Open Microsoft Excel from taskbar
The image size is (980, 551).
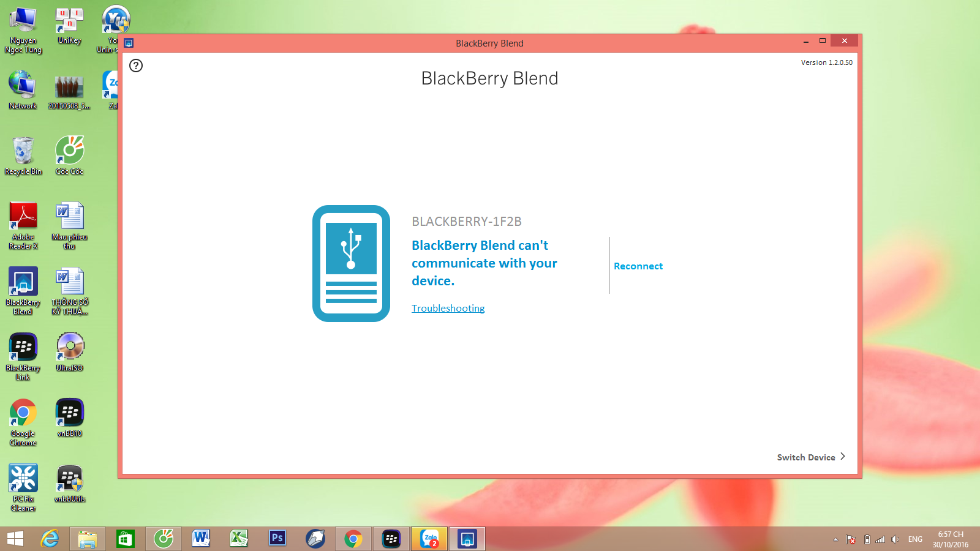pyautogui.click(x=239, y=539)
